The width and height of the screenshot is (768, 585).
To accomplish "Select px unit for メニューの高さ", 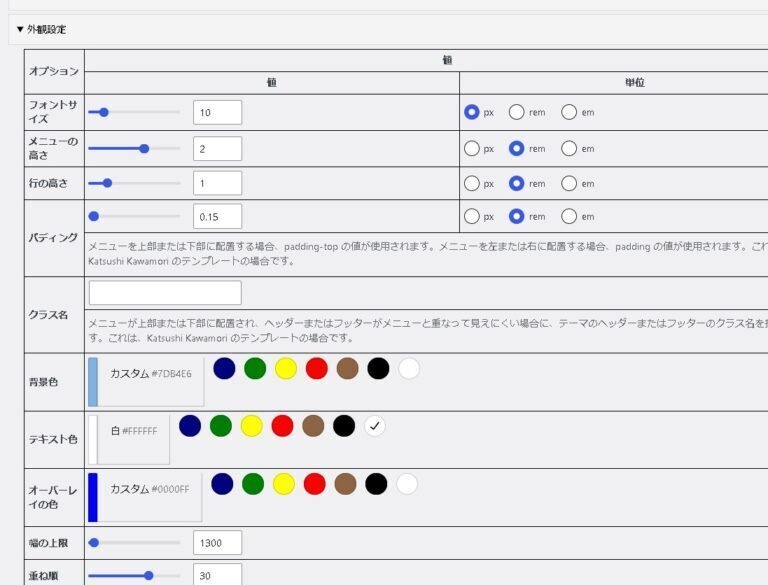I will 472,148.
